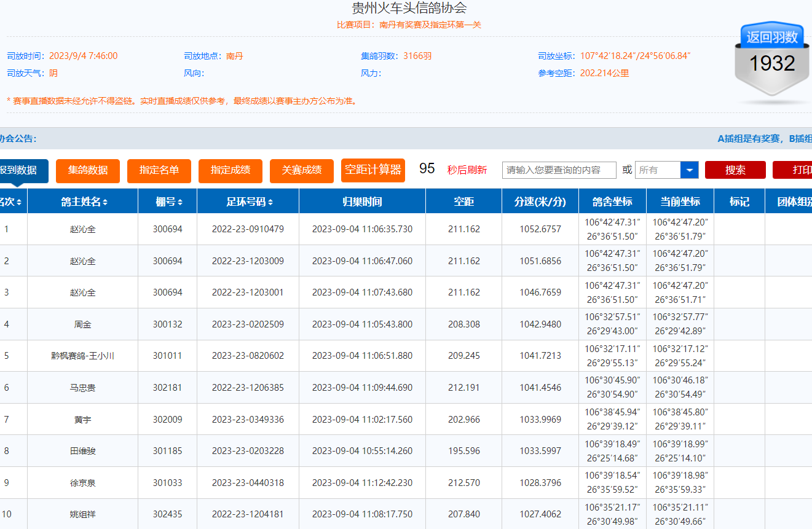
Task: Switch to 报到数据 tab
Action: [20, 170]
